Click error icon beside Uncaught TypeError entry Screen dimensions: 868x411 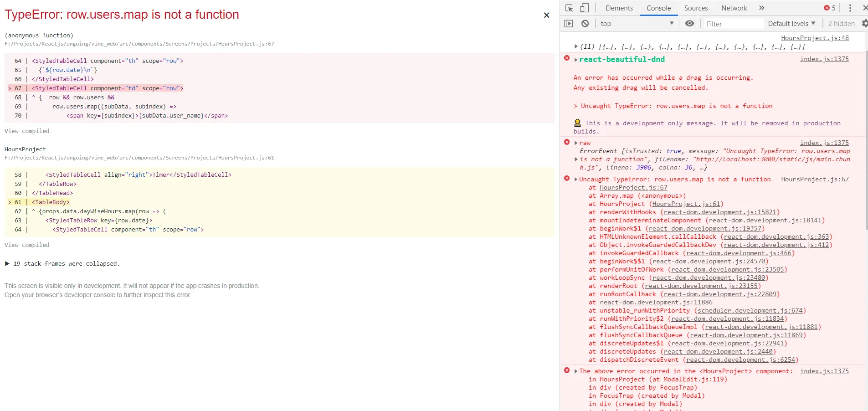567,178
